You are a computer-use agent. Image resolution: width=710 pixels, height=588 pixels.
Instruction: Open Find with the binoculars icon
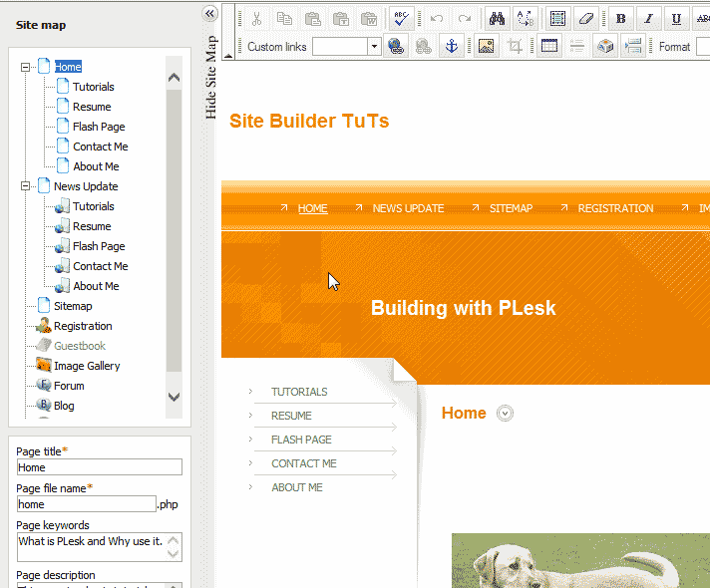click(x=496, y=19)
